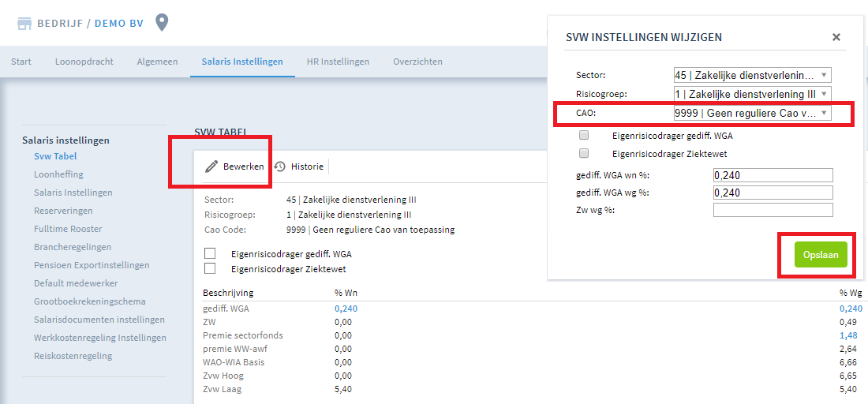This screenshot has width=868, height=404.
Task: Open Historie via the clock icon
Action: tap(280, 166)
